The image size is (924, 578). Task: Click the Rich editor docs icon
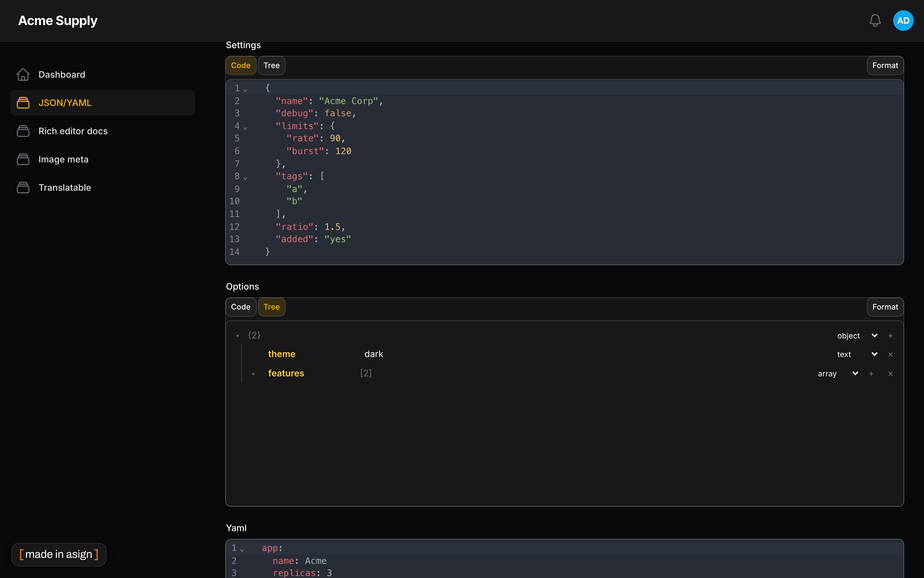tap(23, 131)
